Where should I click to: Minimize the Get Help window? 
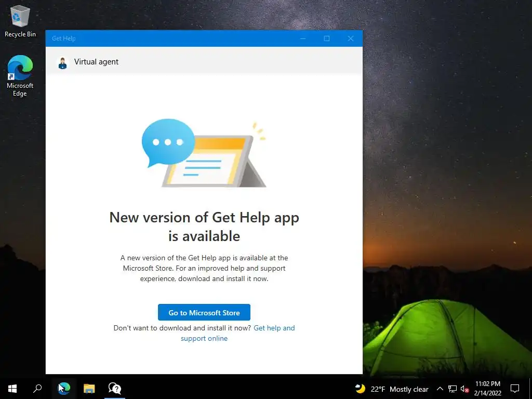tap(303, 38)
